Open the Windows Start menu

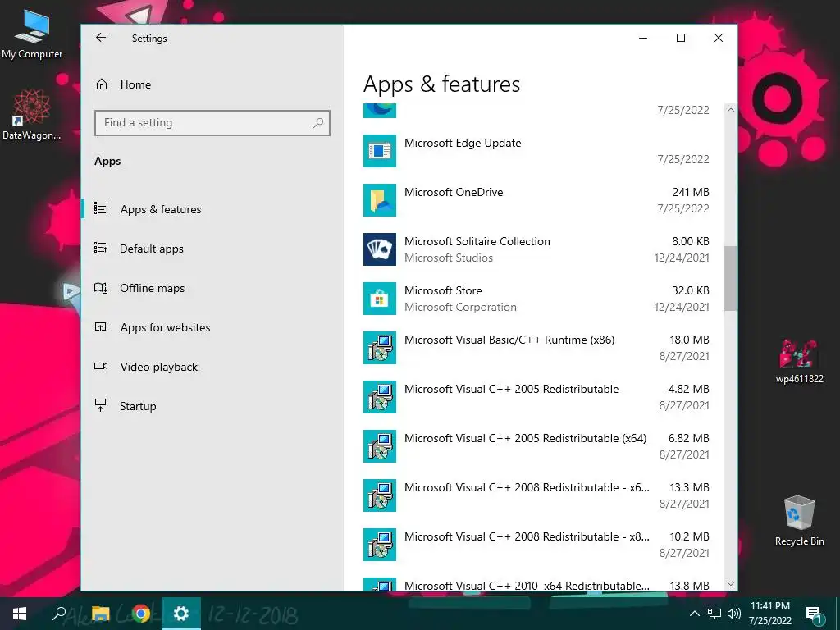(20, 614)
